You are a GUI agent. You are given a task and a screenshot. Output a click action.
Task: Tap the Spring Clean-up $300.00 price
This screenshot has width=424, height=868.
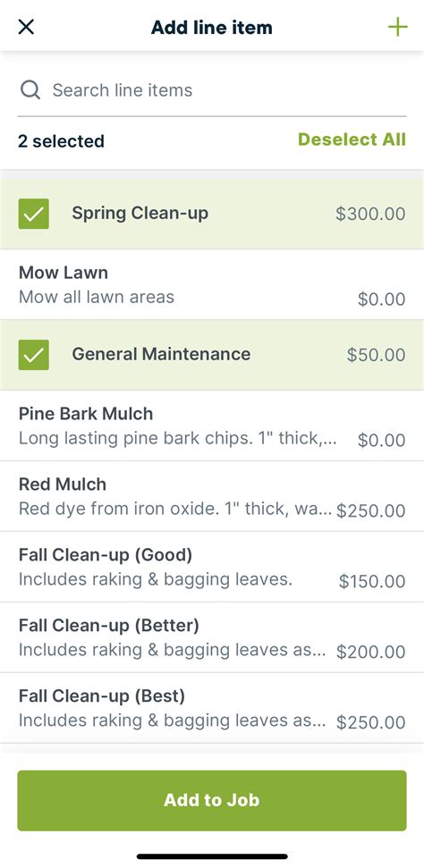pyautogui.click(x=370, y=214)
